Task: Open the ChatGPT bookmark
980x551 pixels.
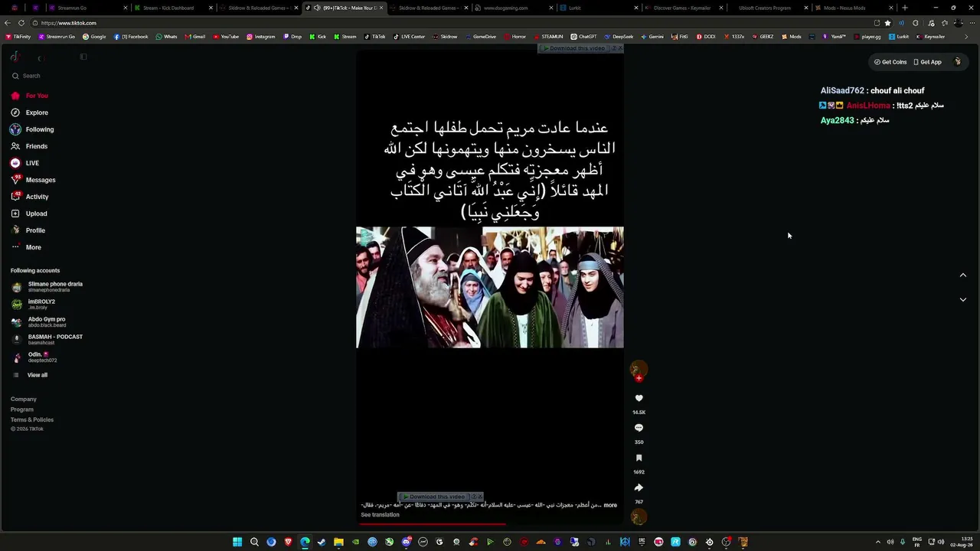Action: (583, 37)
